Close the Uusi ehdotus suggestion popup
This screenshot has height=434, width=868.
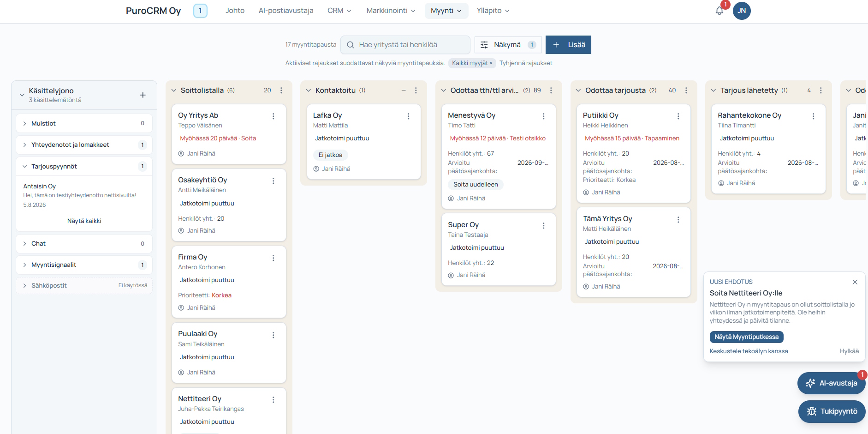click(855, 282)
